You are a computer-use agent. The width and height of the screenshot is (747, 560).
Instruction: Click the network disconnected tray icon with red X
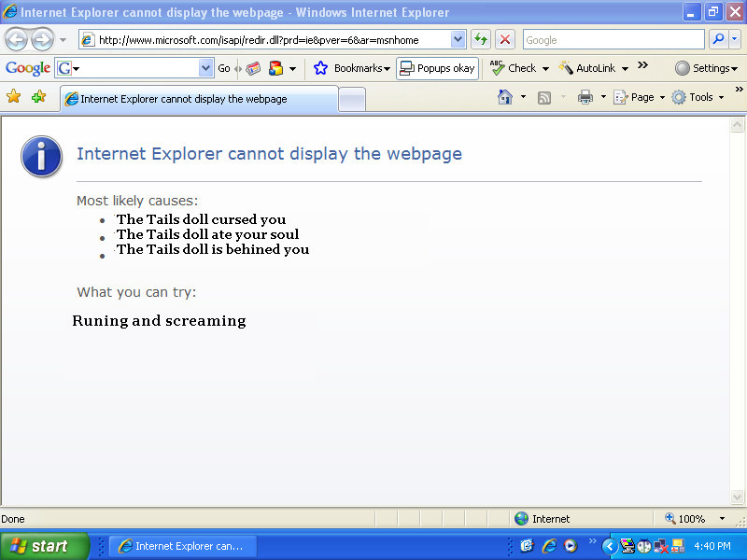point(661,546)
